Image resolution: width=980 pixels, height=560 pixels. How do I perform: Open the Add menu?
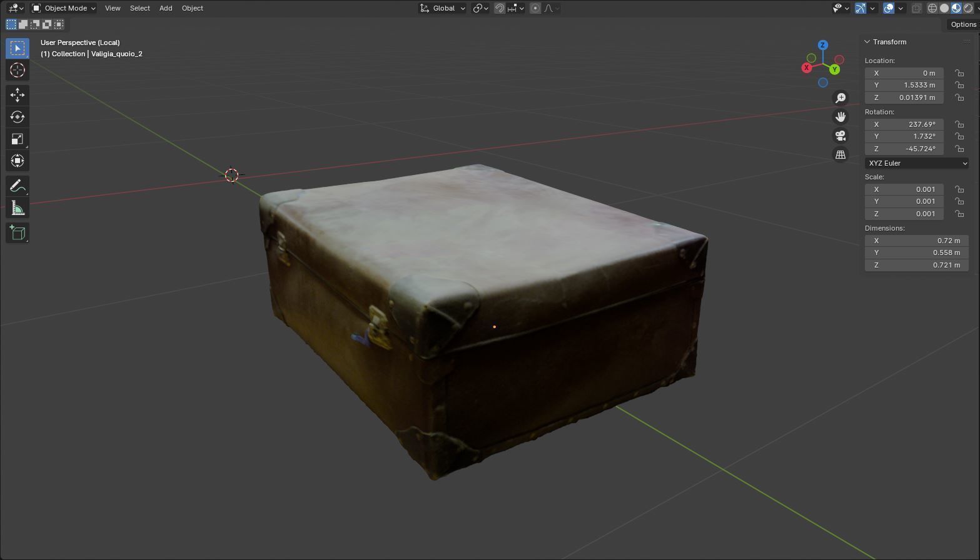pos(166,8)
